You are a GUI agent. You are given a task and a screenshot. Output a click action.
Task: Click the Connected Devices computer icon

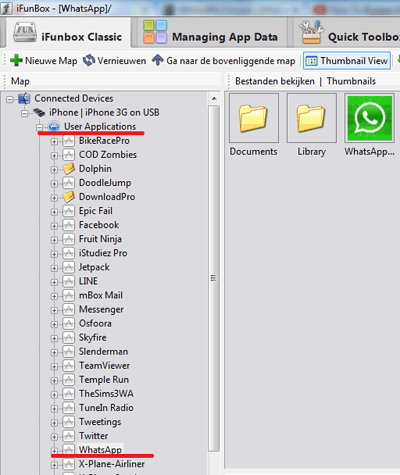click(x=24, y=98)
